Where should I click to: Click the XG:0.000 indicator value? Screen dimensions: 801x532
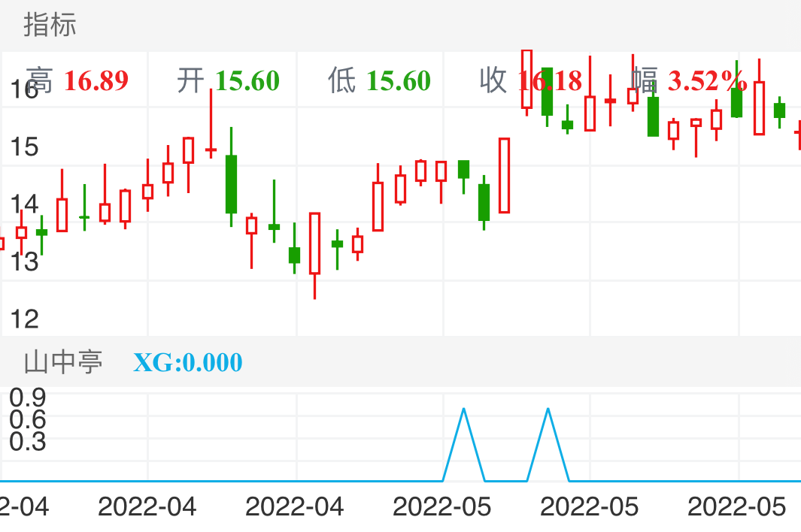[188, 363]
